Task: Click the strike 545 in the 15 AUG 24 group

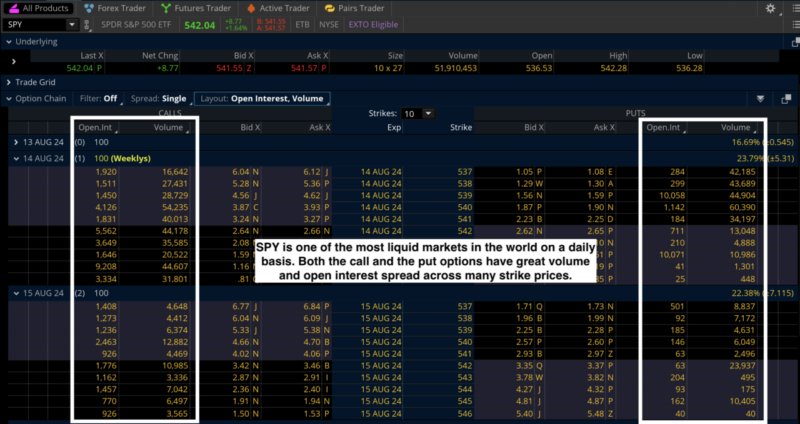Action: point(465,402)
